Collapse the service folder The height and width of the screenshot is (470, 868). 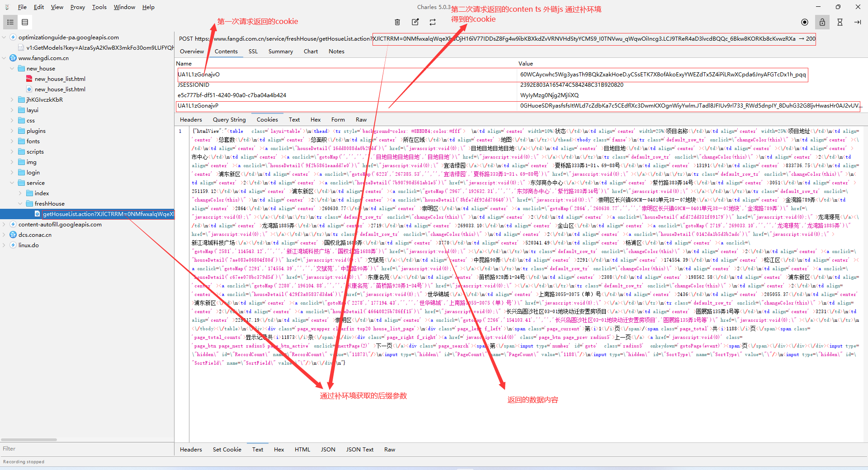pyautogui.click(x=12, y=183)
